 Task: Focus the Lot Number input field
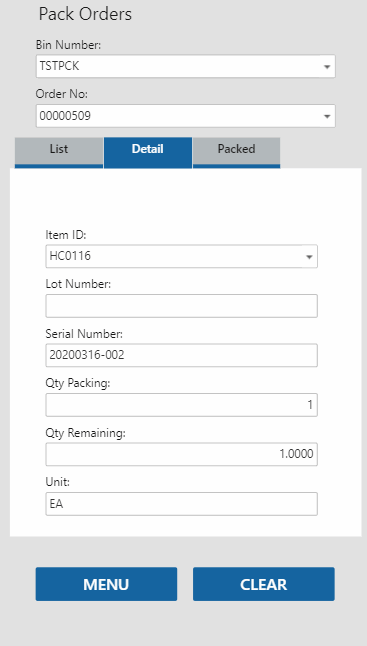click(181, 306)
